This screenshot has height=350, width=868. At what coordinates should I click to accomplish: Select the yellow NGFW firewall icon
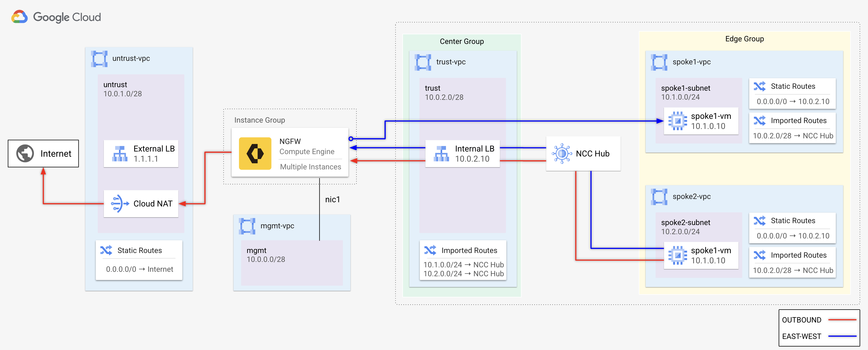255,153
